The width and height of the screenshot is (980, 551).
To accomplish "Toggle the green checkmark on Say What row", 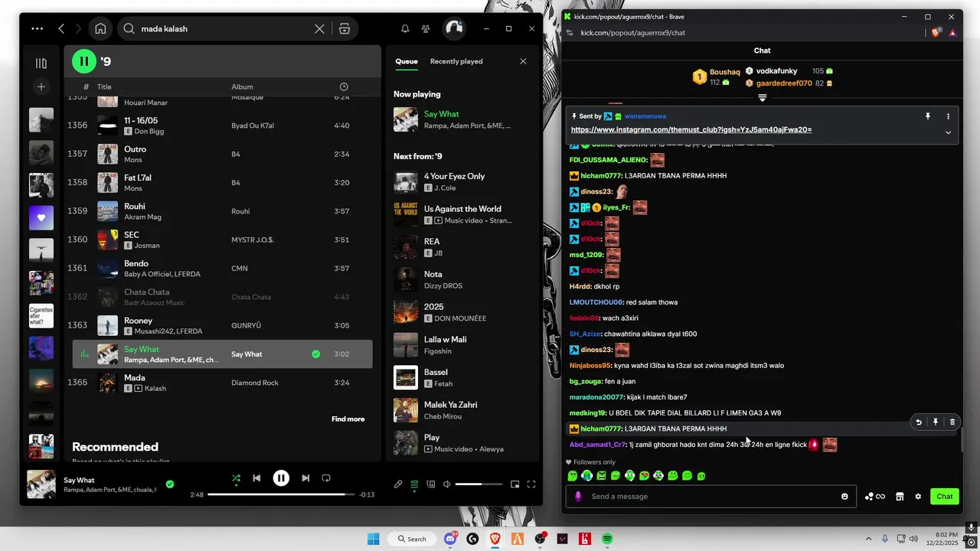I will (315, 354).
